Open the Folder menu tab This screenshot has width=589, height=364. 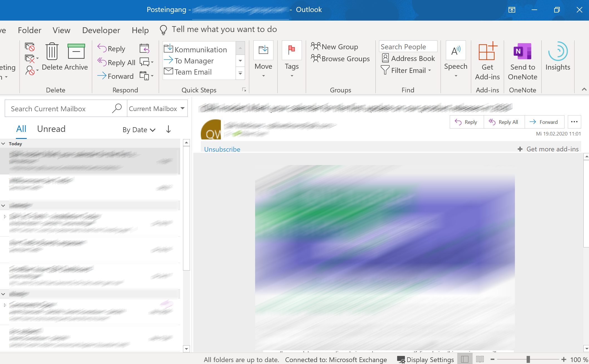tap(29, 30)
